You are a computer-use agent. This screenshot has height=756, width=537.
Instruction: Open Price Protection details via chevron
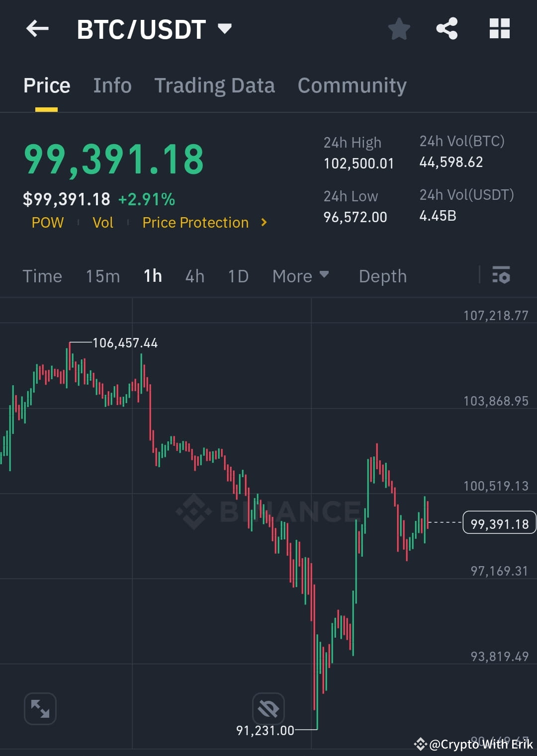[264, 223]
